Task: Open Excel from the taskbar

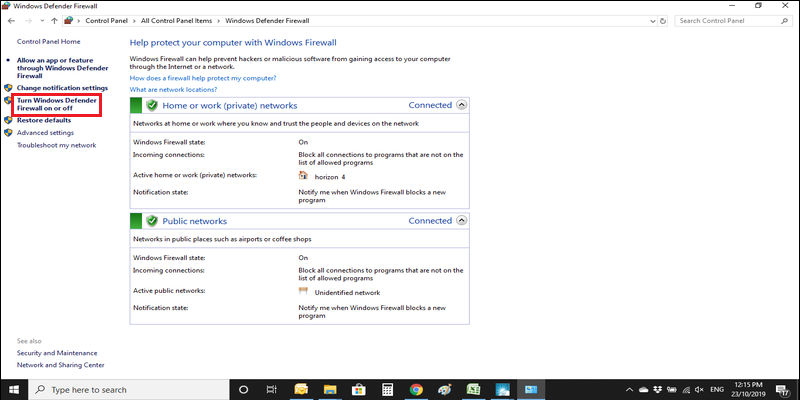Action: (473, 390)
